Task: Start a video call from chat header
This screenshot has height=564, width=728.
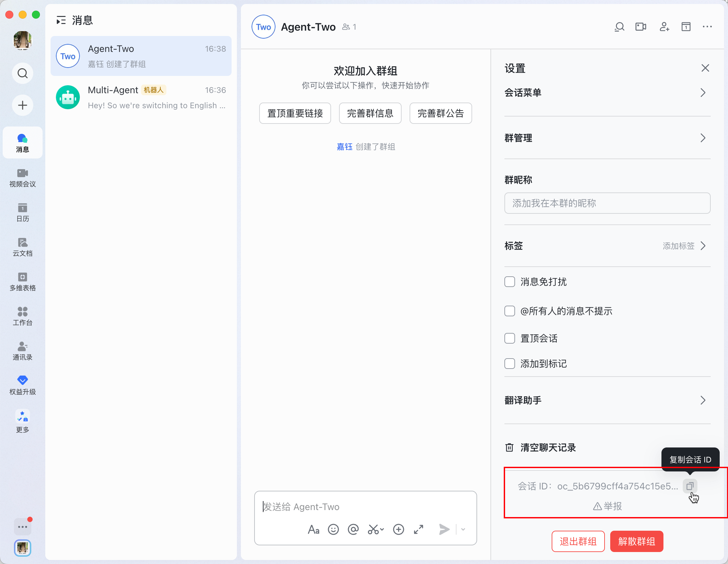Action: pos(640,27)
